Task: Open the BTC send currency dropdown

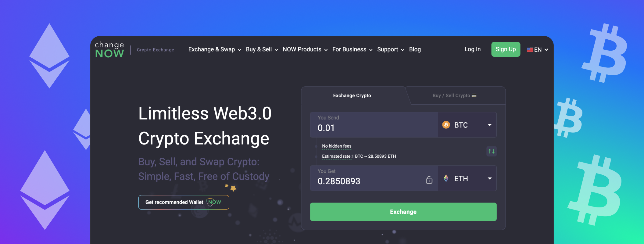Action: click(467, 125)
